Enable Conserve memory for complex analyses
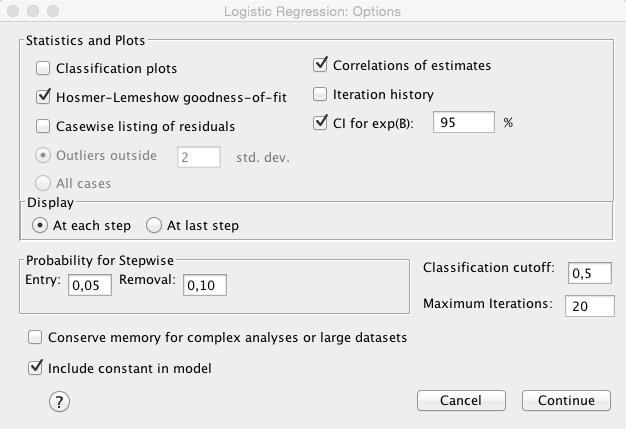Image resolution: width=626 pixels, height=429 pixels. pyautogui.click(x=35, y=337)
